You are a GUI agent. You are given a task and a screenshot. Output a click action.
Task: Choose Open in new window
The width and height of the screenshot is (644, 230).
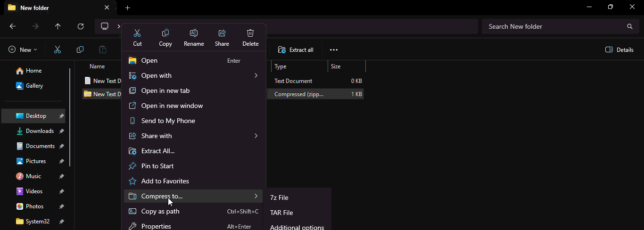click(x=194, y=106)
